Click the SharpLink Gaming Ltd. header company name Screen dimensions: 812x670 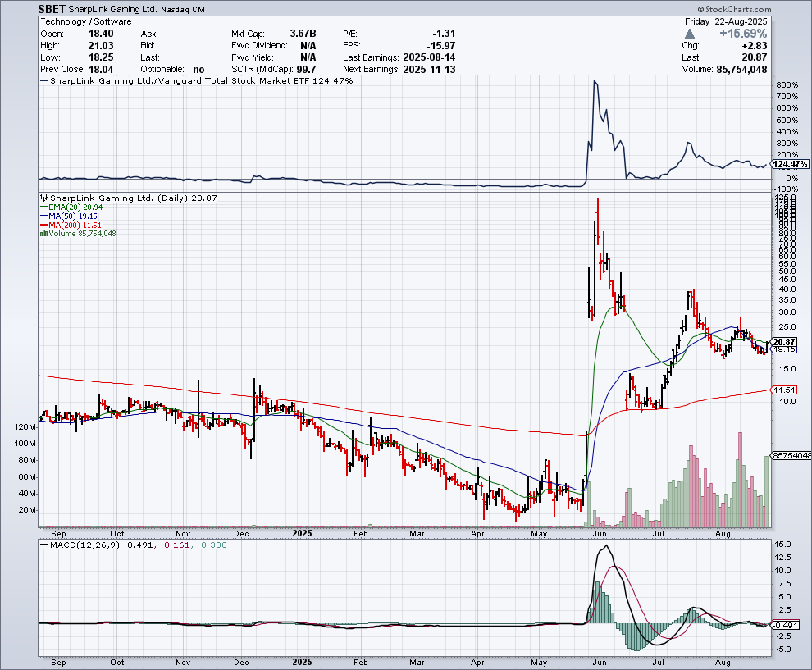tap(112, 9)
